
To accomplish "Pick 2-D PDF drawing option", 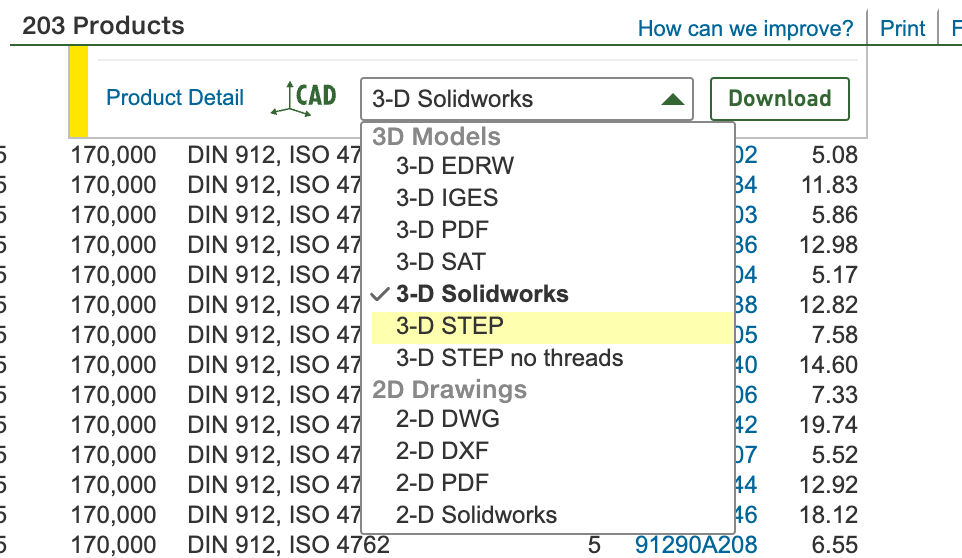I will [442, 483].
